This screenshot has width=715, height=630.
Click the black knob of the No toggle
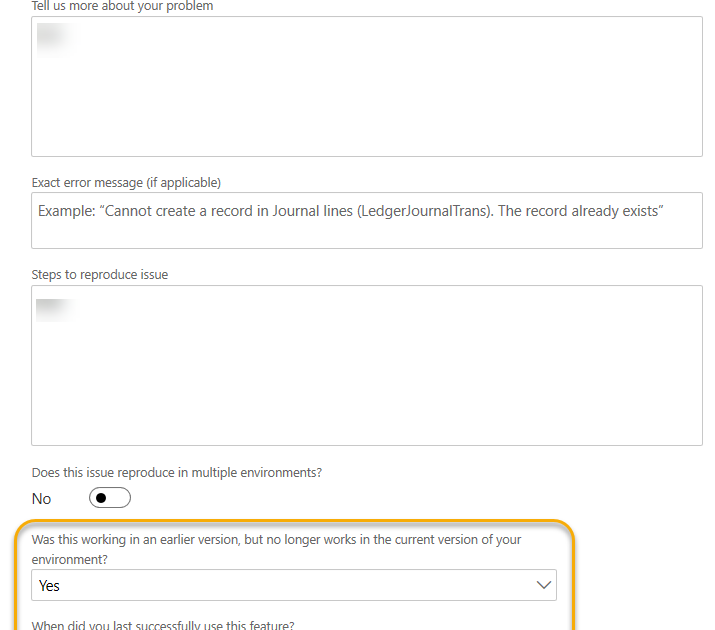[100, 498]
